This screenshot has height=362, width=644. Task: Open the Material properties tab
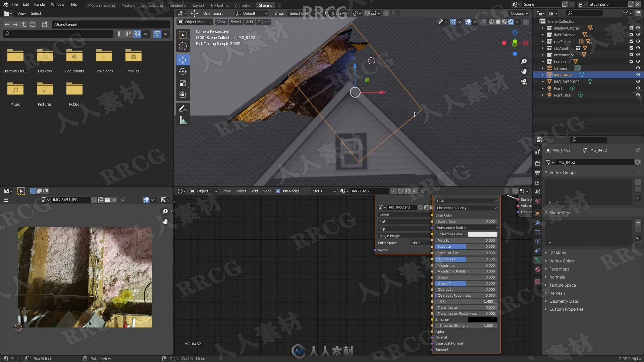(538, 269)
